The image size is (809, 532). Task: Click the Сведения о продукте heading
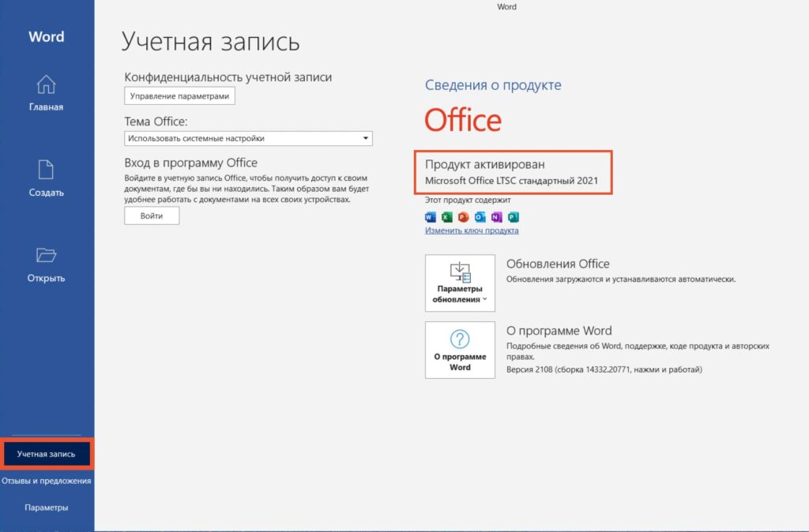pos(493,85)
